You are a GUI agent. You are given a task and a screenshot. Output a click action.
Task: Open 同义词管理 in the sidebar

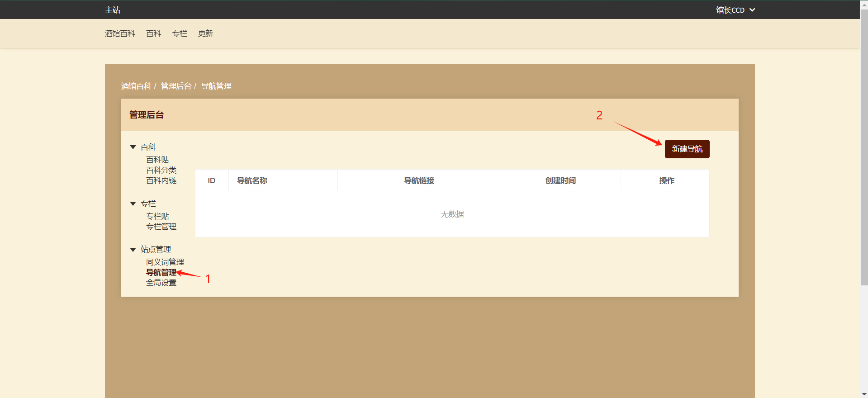pos(165,262)
